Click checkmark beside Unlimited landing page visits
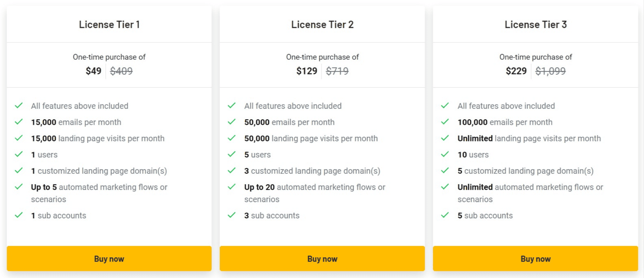The width and height of the screenshot is (644, 278). point(445,138)
